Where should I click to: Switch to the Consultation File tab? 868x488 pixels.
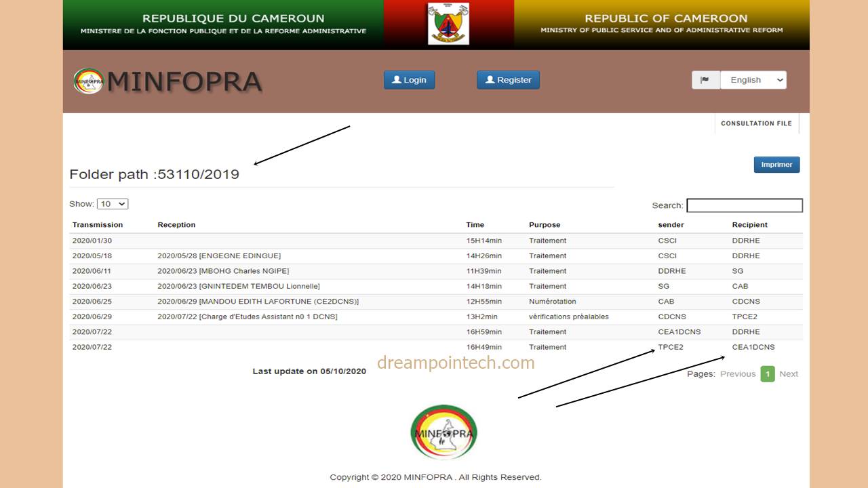point(757,123)
